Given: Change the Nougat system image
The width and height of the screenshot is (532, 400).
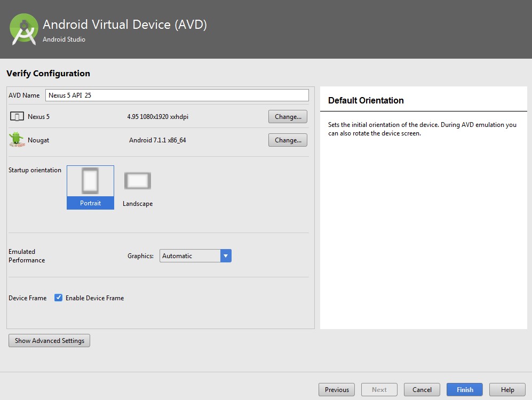Looking at the screenshot, I should coord(288,140).
